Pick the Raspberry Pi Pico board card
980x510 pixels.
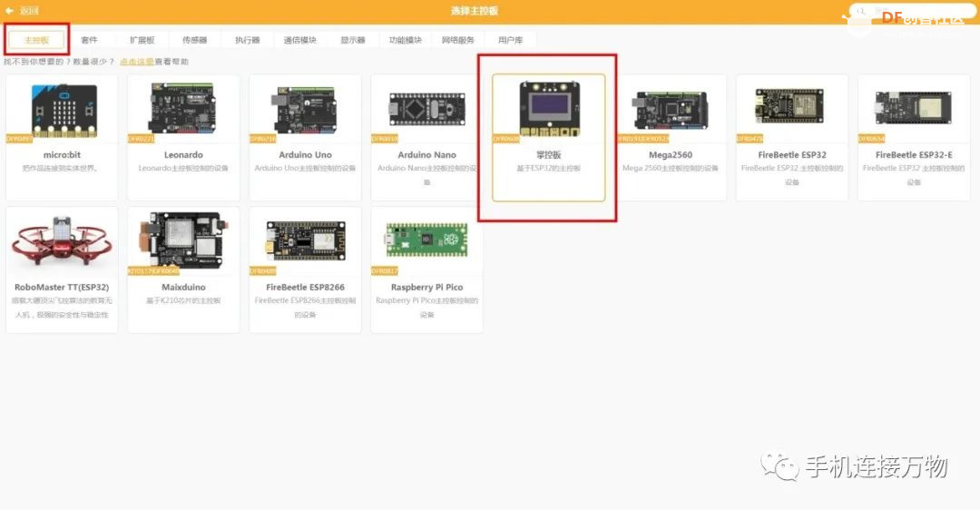(426, 270)
